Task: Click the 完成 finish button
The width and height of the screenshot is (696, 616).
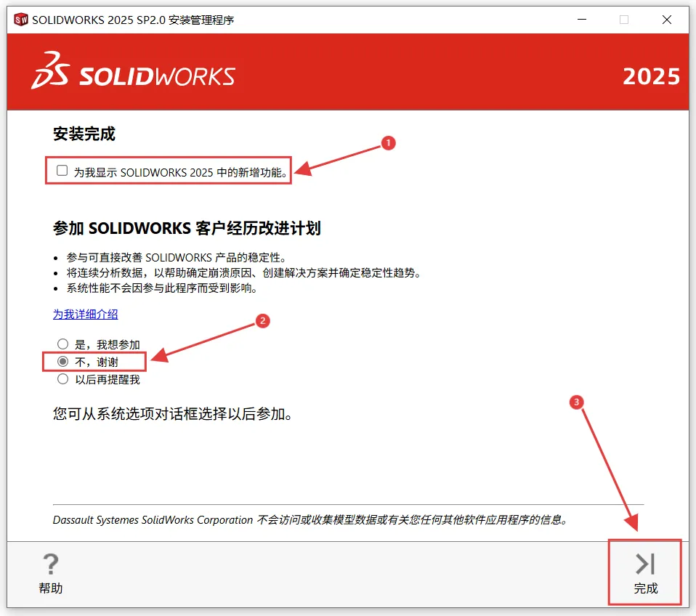Action: (x=645, y=572)
